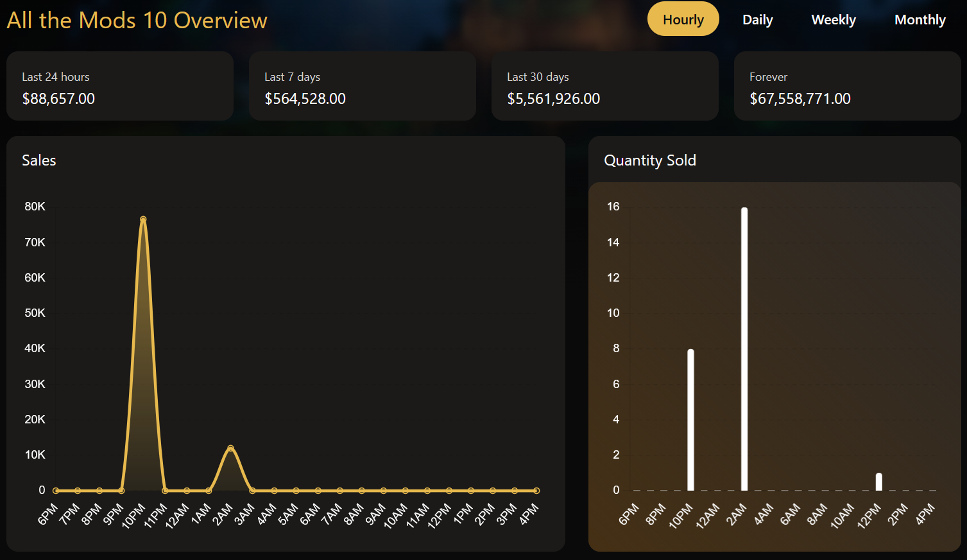
Task: Click the 10PM peak point on Sales chart
Action: point(142,219)
